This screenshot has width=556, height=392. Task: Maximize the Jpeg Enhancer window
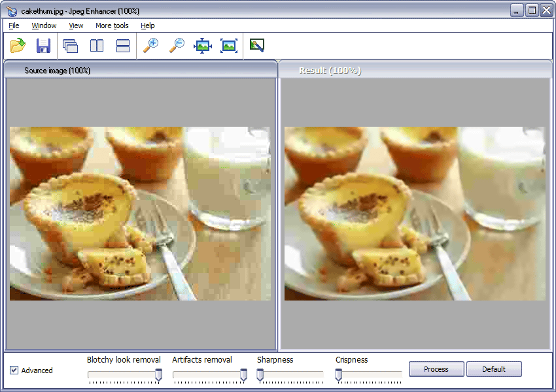point(532,10)
